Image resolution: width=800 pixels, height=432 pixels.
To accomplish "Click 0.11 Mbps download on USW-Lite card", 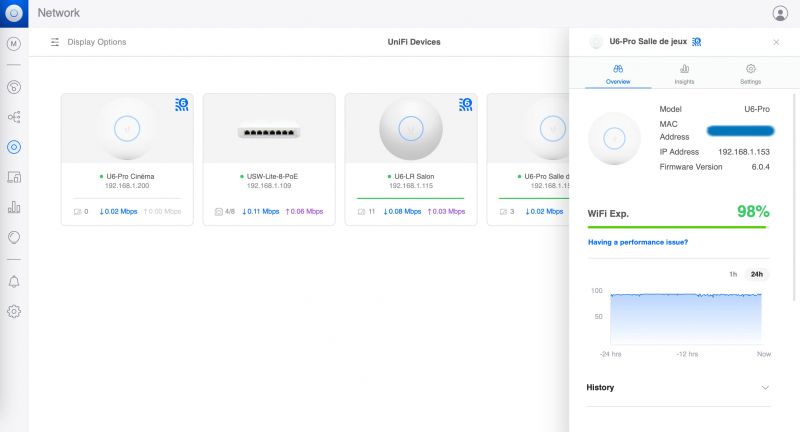I will [261, 211].
